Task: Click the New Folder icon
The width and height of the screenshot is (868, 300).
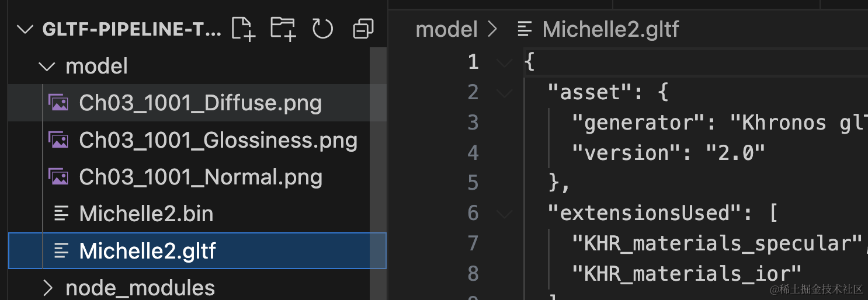Action: [283, 29]
